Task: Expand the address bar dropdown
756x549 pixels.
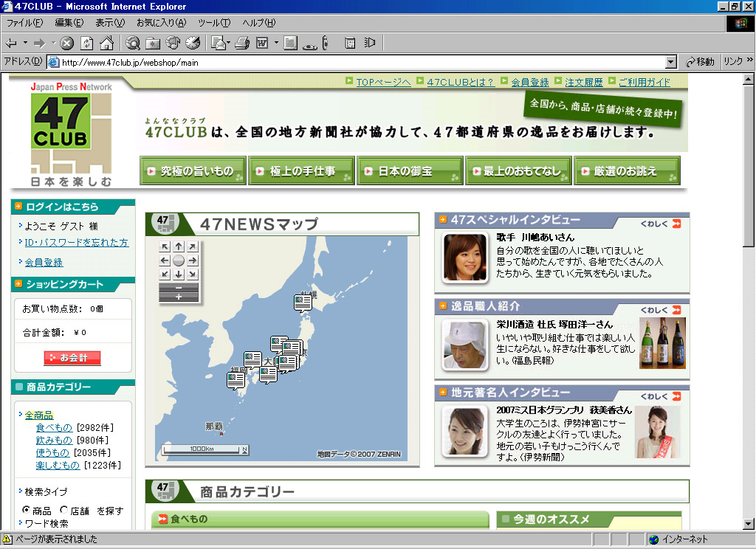Action: pos(670,62)
